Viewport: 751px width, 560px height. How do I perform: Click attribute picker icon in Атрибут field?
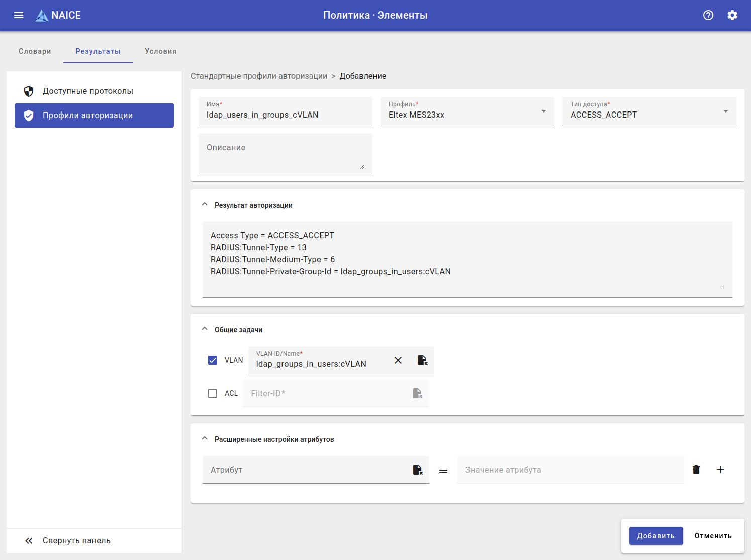pos(417,470)
